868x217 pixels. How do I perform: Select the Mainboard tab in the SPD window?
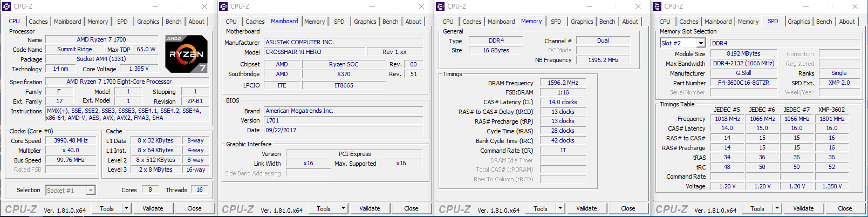(718, 22)
